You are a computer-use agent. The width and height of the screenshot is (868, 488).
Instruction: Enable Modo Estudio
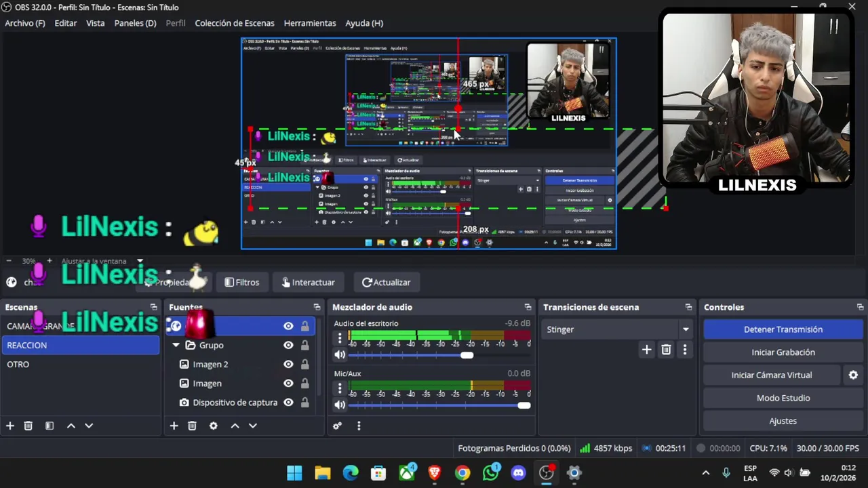[x=783, y=398]
